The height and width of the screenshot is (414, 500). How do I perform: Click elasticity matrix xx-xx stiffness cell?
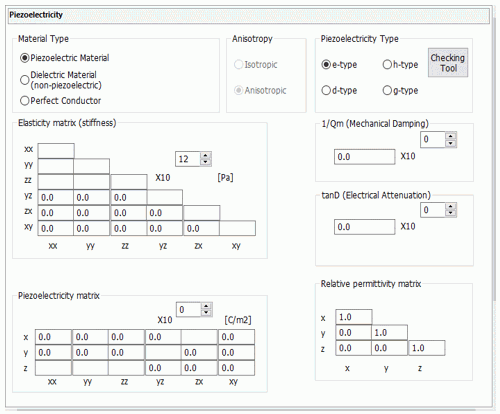point(56,151)
